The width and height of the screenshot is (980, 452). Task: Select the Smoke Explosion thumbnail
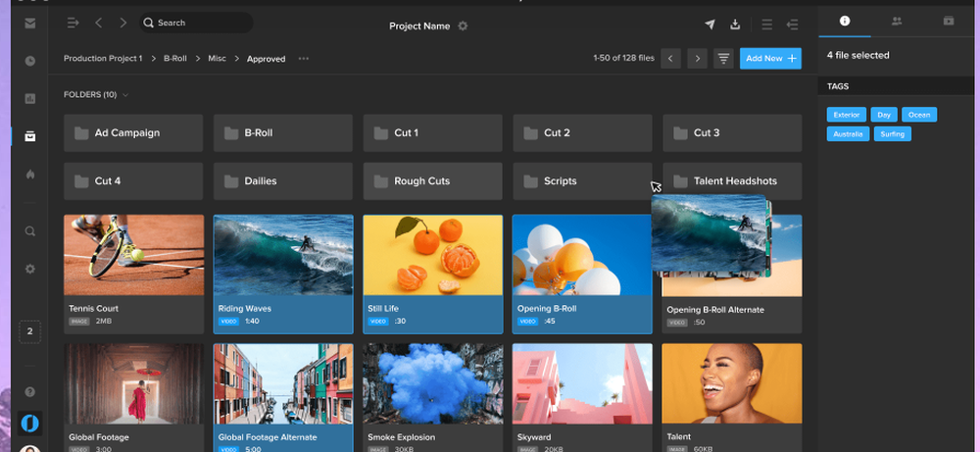pyautogui.click(x=432, y=383)
